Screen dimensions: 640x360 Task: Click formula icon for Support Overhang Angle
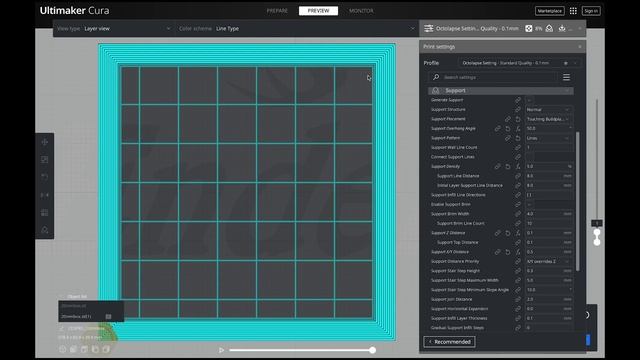click(x=518, y=129)
